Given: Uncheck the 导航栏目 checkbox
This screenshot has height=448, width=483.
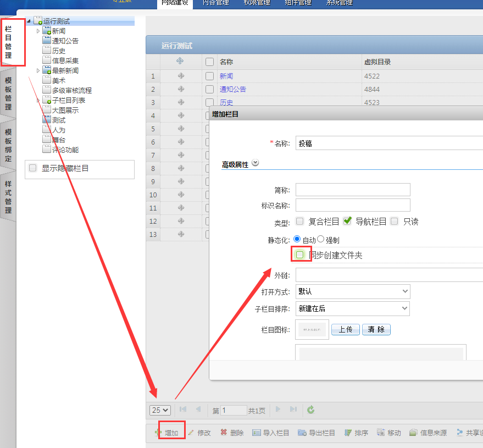Looking at the screenshot, I should 347,221.
